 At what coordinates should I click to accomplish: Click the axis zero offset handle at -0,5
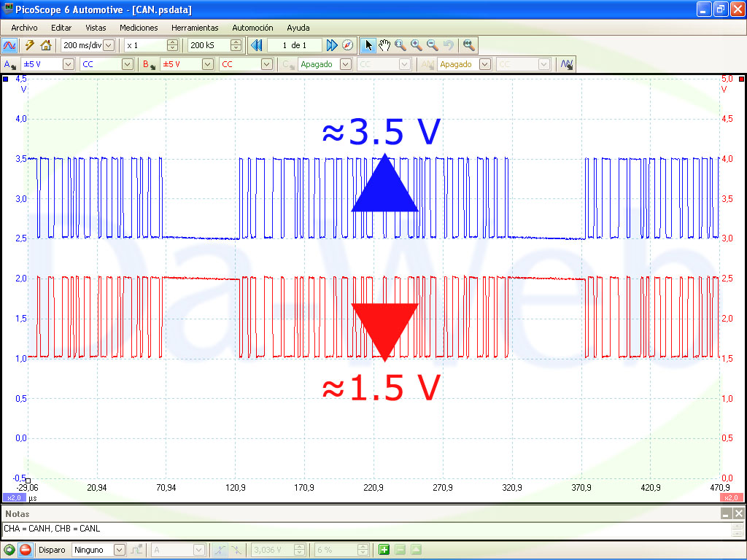pos(28,481)
